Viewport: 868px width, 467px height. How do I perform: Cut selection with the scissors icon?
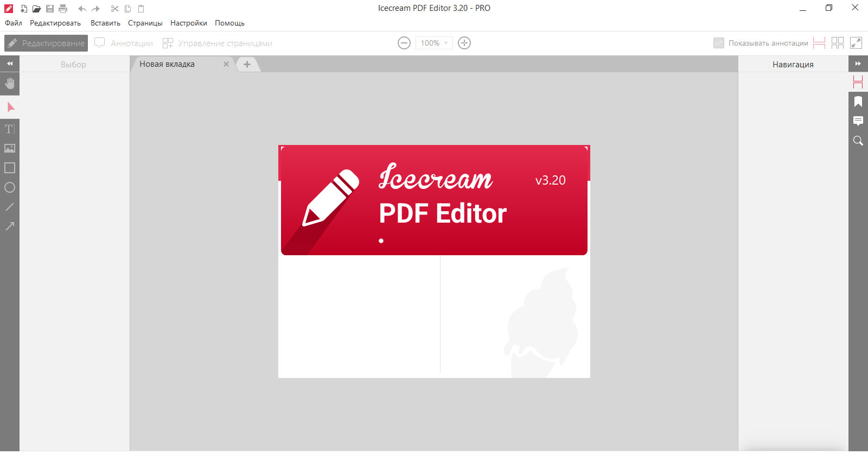point(114,9)
